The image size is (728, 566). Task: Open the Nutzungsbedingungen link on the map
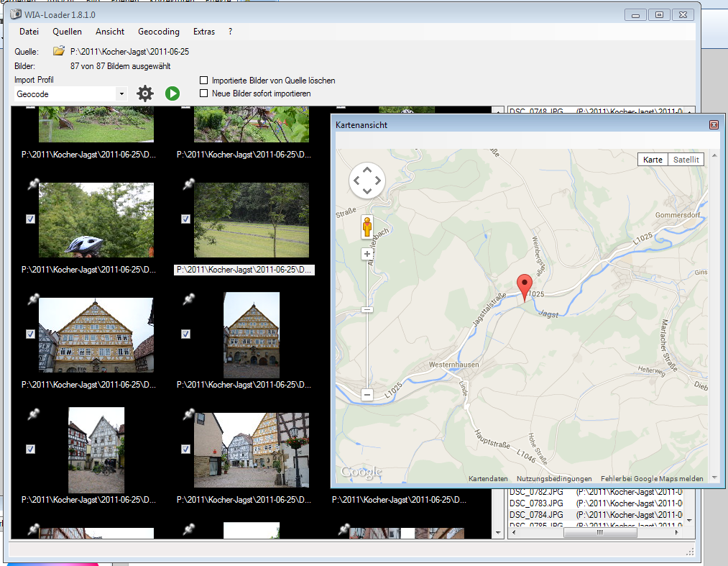tap(554, 479)
